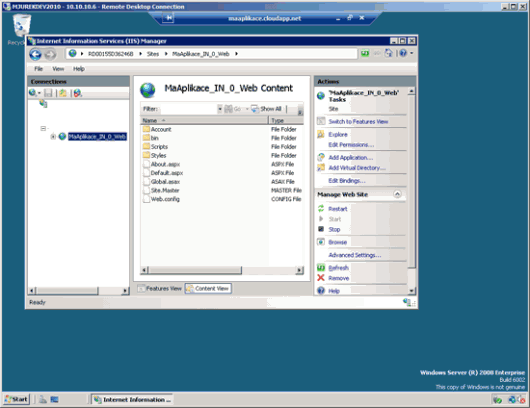530x408 pixels.
Task: Open dropdown arrow beside help icon
Action: (x=411, y=53)
